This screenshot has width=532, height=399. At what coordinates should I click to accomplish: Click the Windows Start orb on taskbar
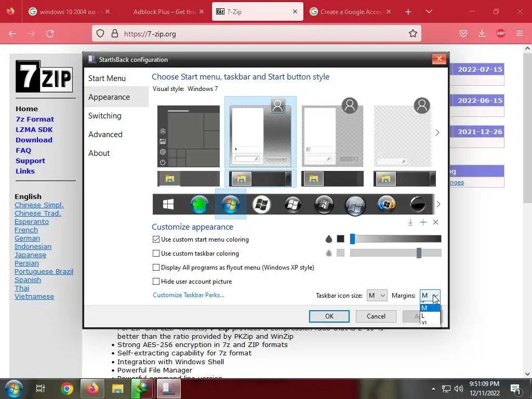(x=14, y=389)
